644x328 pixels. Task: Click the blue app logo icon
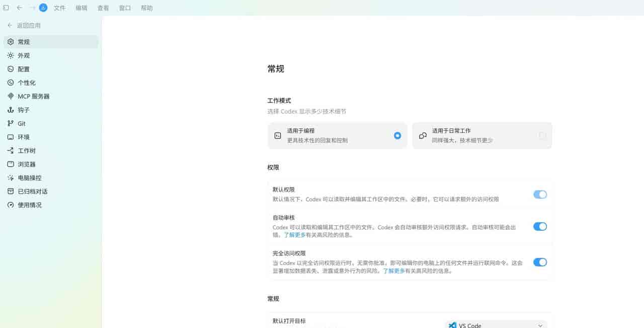[43, 8]
